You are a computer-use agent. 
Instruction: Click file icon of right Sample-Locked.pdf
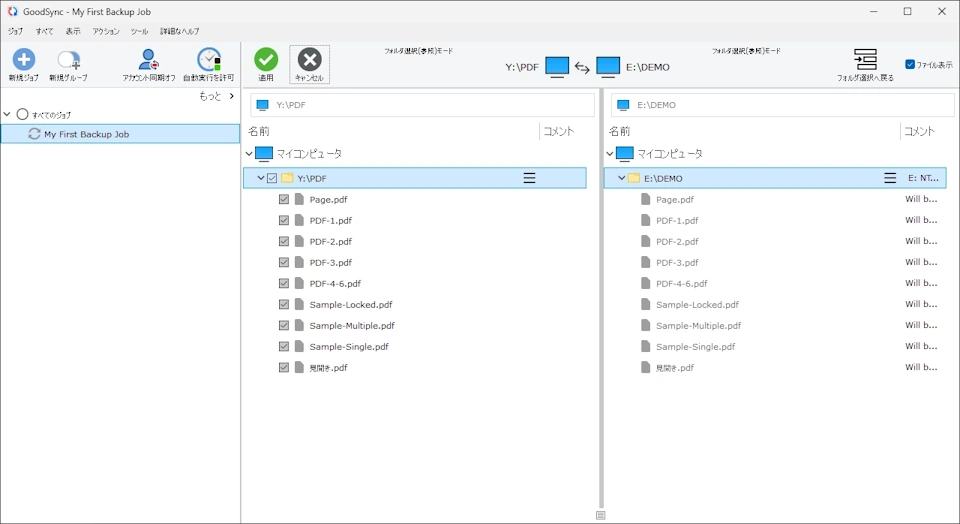point(645,304)
